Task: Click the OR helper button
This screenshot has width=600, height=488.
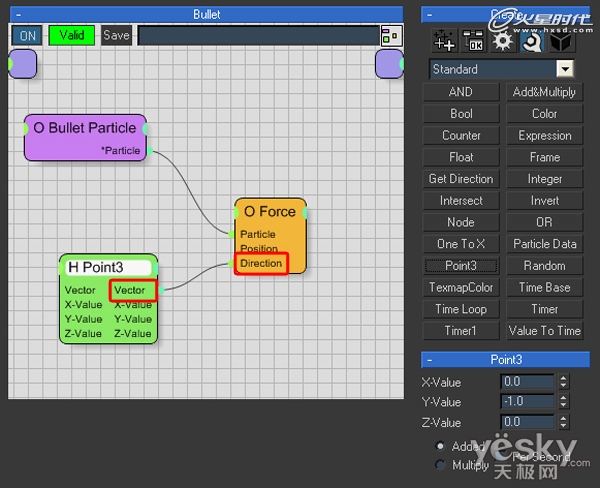Action: coord(545,222)
